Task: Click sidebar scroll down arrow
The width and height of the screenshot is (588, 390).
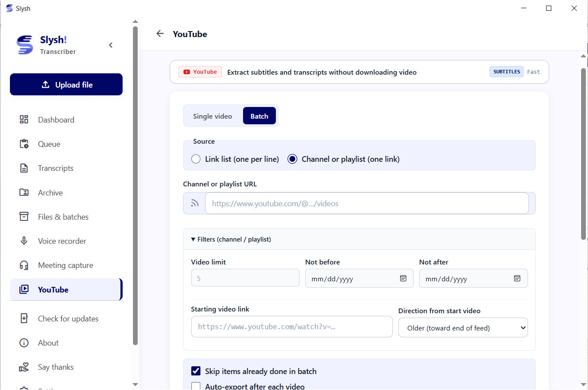Action: pos(135,384)
